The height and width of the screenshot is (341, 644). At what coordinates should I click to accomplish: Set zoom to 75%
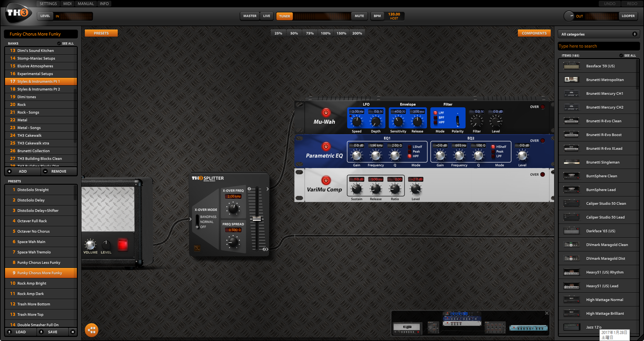pyautogui.click(x=310, y=33)
